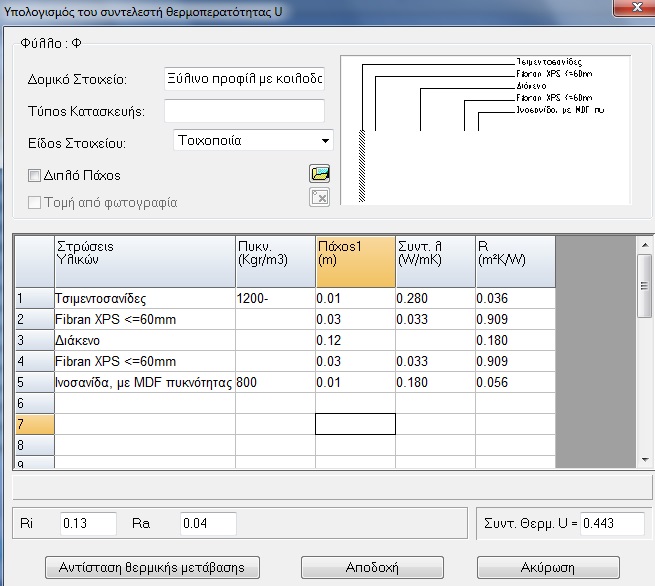This screenshot has width=655, height=586.
Task: Click the layer section diagram preview
Action: 487,127
